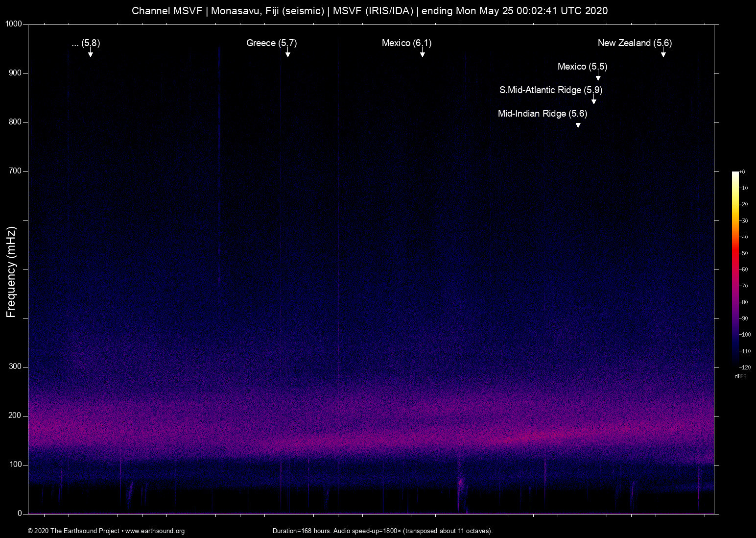Image resolution: width=756 pixels, height=538 pixels.
Task: Click the S.Mid-Atlantic Ridge (5.9) label
Action: tap(551, 90)
